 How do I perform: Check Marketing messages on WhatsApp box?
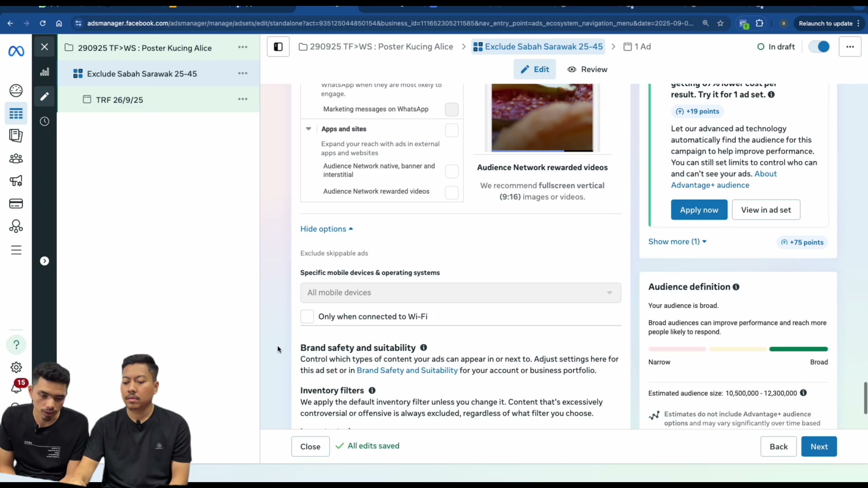click(452, 109)
